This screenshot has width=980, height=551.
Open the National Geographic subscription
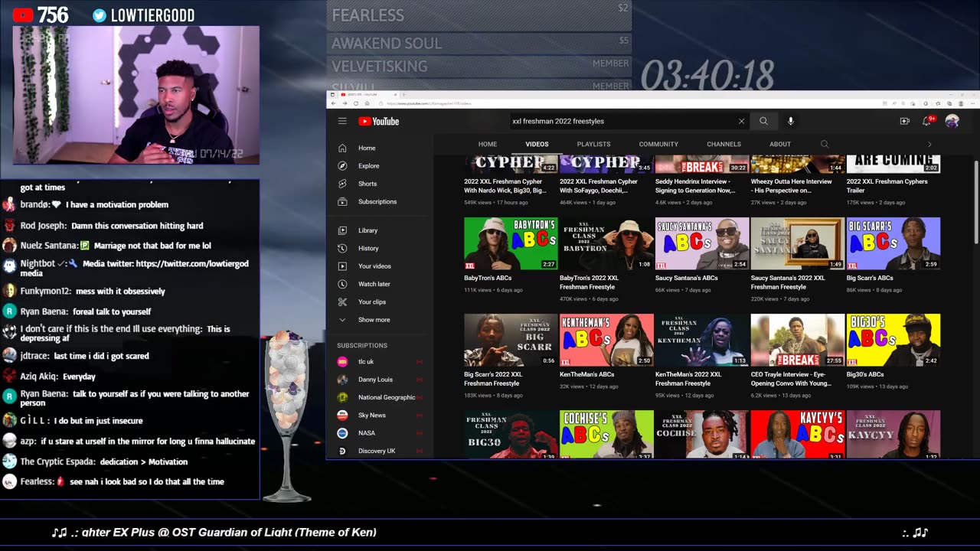click(380, 397)
